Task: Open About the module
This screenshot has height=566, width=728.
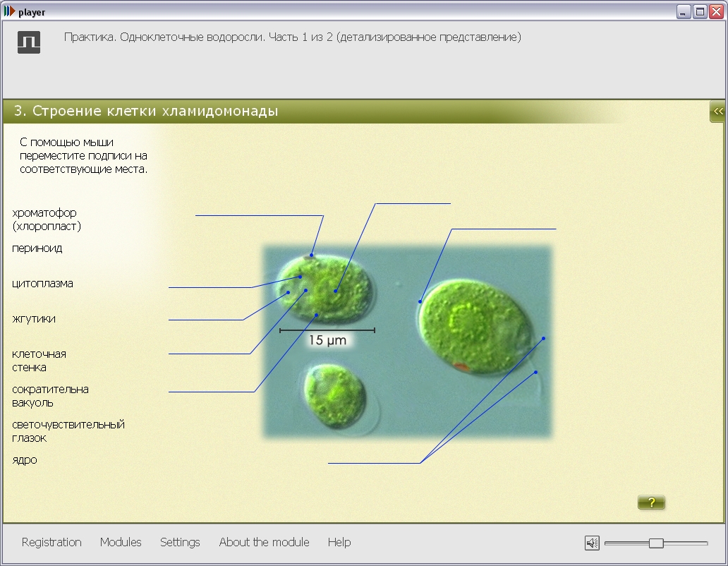Action: pyautogui.click(x=264, y=542)
